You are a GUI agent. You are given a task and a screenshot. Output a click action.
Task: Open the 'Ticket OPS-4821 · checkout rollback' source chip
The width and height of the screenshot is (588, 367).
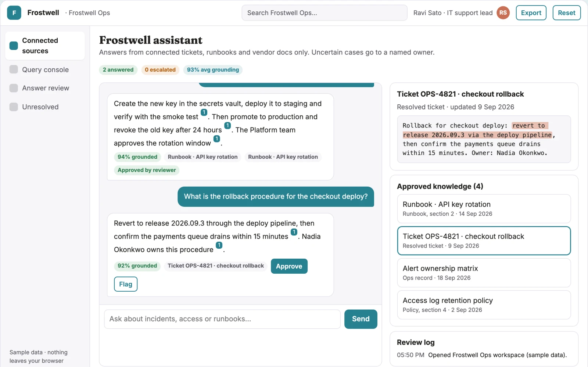(216, 266)
